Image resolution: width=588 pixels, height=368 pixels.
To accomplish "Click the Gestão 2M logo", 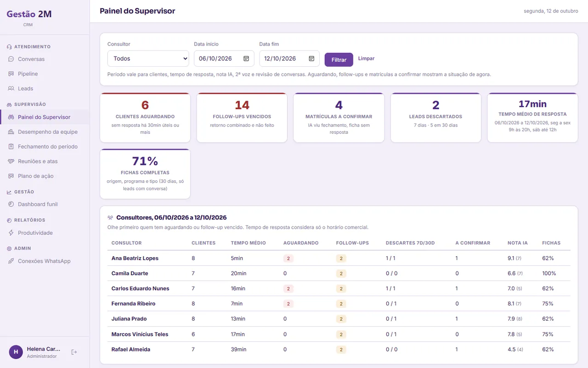I will click(x=29, y=14).
